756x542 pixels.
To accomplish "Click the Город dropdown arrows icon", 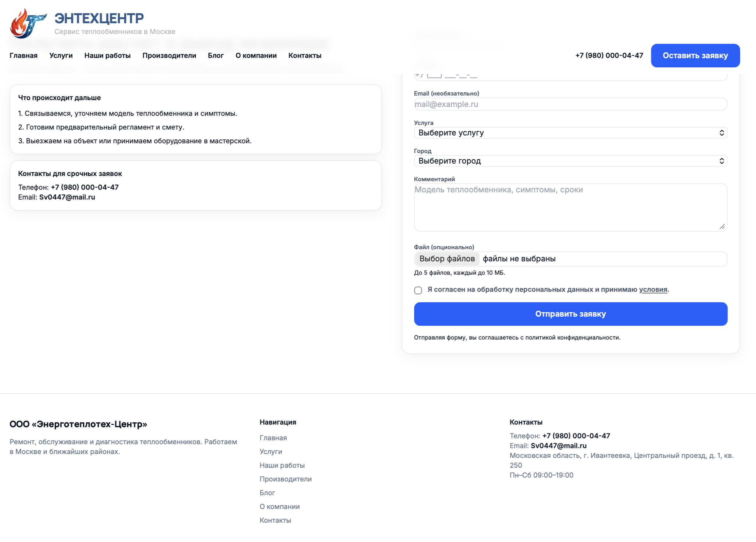I will click(x=721, y=161).
